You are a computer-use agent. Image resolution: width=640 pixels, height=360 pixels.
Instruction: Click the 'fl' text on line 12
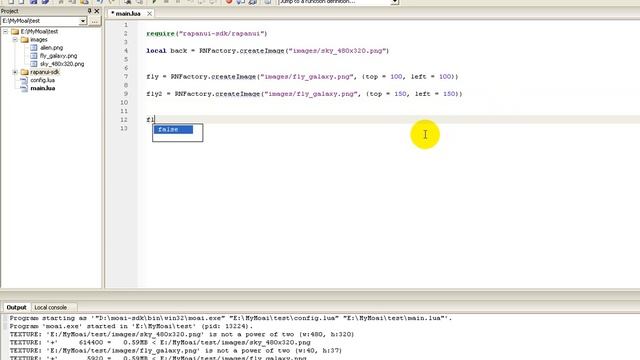pos(150,120)
